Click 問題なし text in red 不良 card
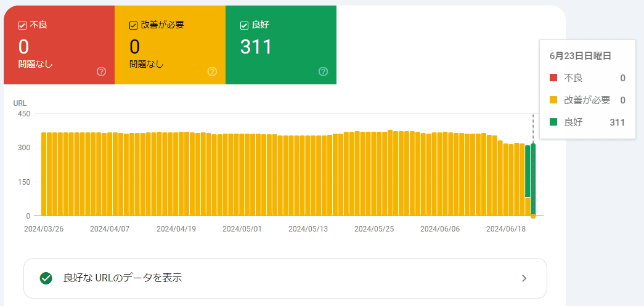 [35, 64]
